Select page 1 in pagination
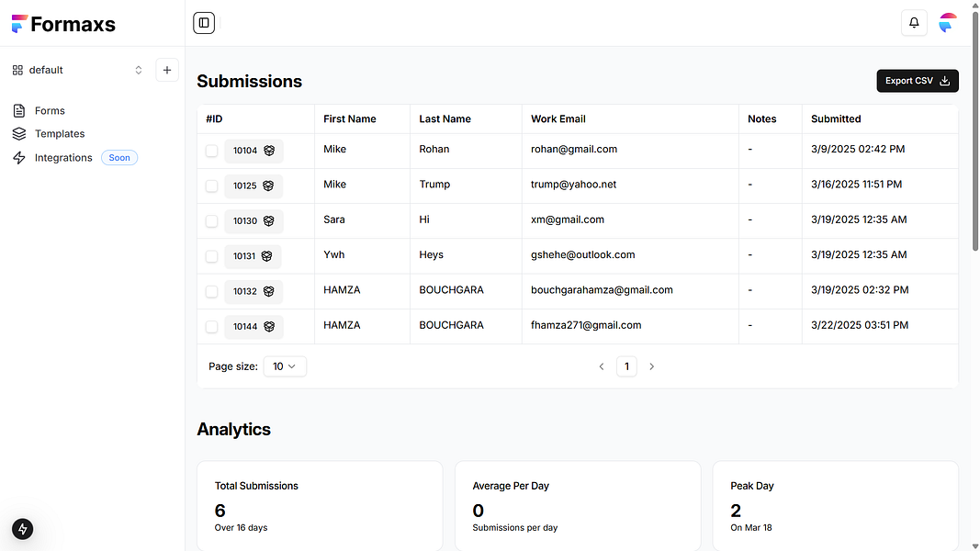980x551 pixels. [626, 366]
